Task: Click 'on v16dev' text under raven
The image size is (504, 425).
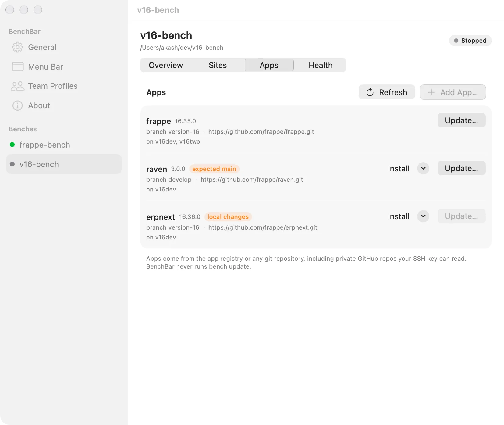Action: (x=161, y=189)
